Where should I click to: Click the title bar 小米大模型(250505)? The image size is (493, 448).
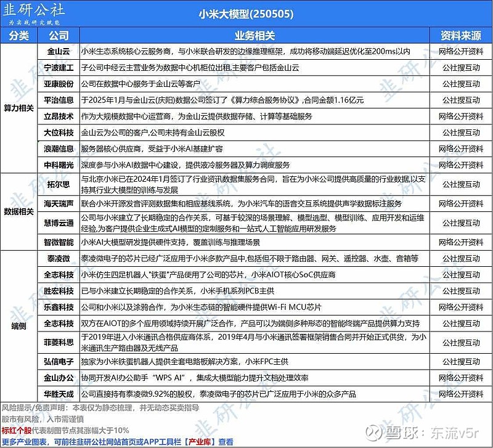(x=246, y=14)
